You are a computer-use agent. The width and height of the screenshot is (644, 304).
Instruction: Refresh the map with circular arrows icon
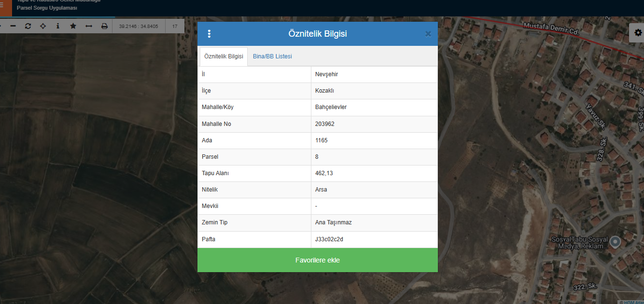tap(28, 26)
